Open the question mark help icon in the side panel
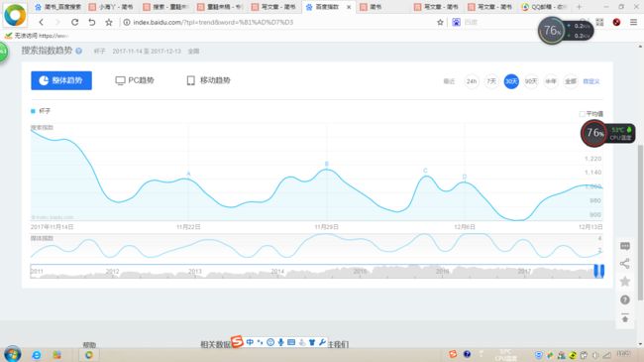644x362 pixels. pyautogui.click(x=625, y=300)
